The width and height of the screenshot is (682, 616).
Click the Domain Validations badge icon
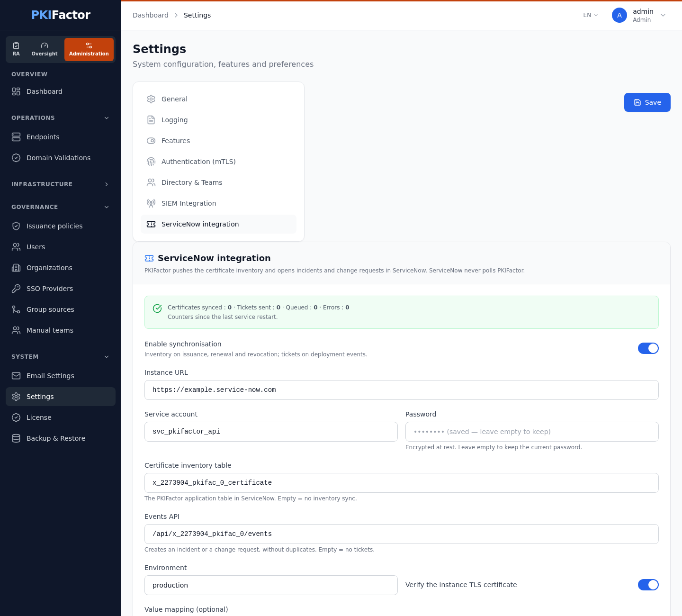click(x=16, y=158)
